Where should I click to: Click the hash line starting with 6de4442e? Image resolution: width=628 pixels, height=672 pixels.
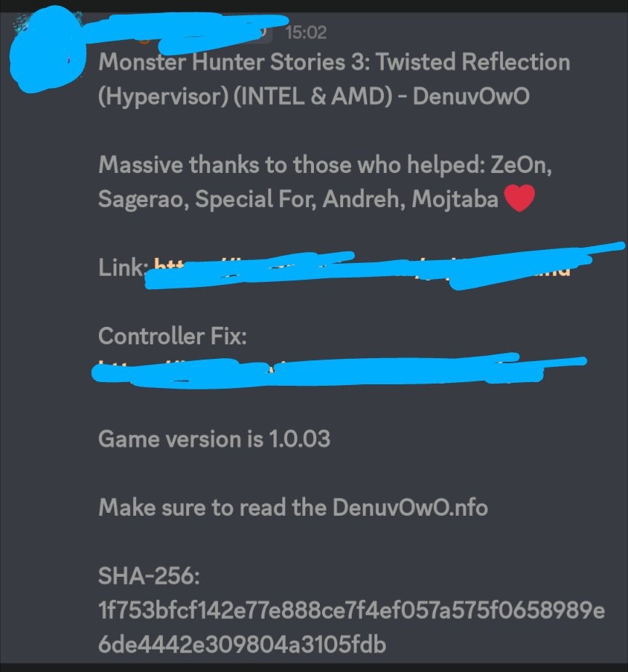[x=242, y=644]
